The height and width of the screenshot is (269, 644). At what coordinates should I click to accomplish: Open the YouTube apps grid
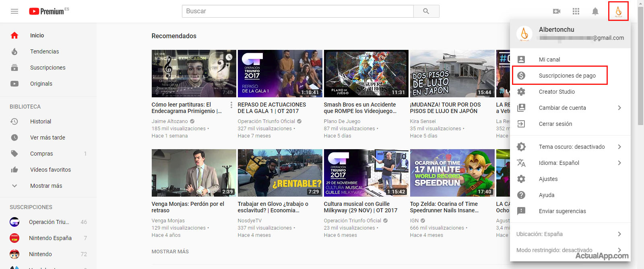pos(576,11)
